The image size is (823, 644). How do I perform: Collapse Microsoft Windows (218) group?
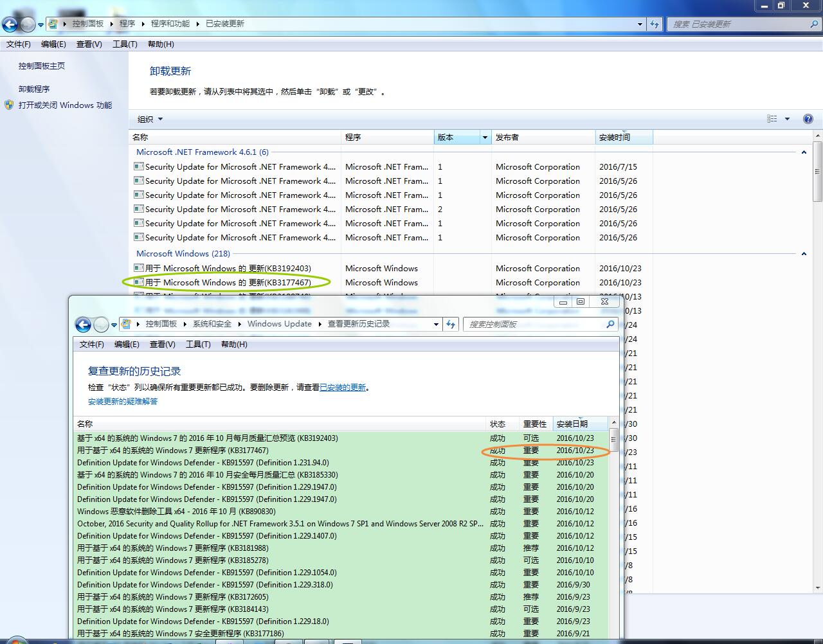(804, 254)
